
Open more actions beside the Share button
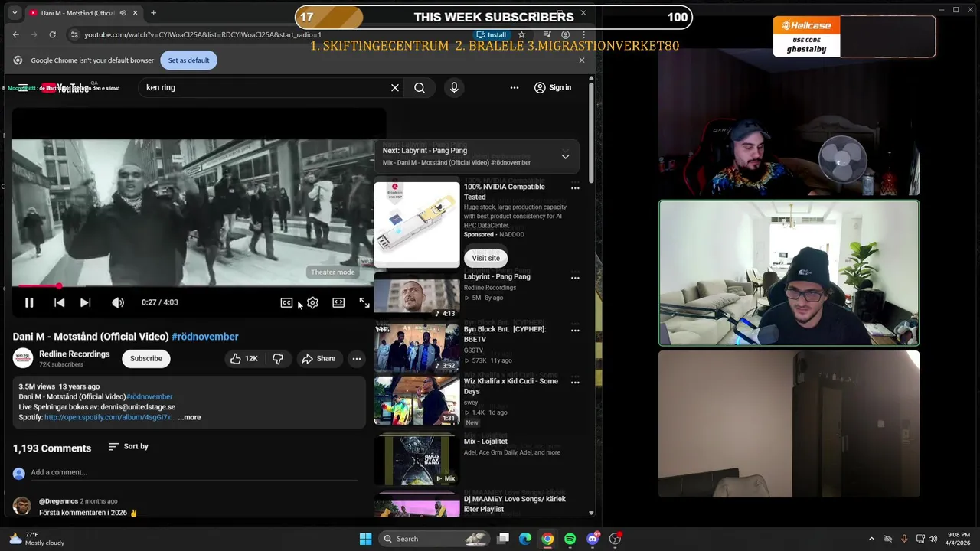coord(356,358)
